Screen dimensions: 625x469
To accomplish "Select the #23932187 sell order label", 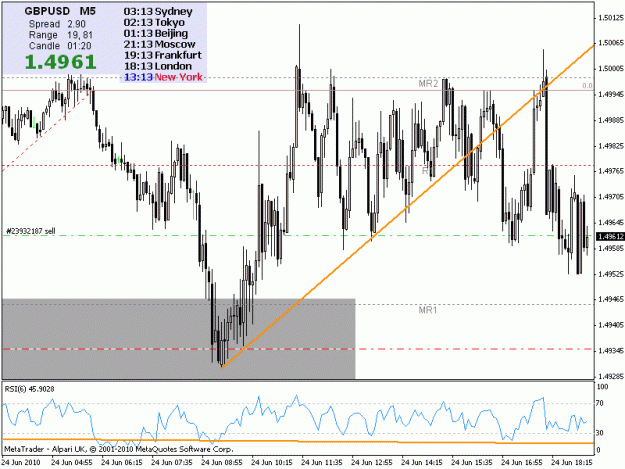I will tap(31, 231).
